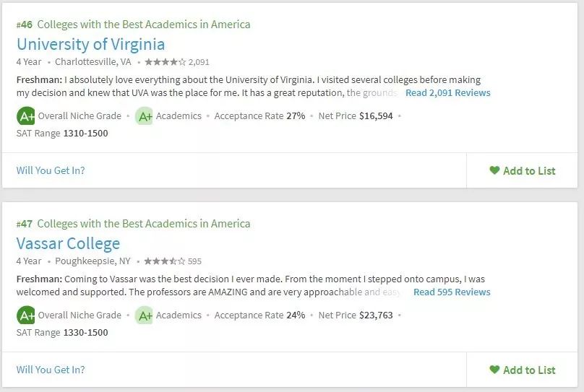Image resolution: width=584 pixels, height=392 pixels.
Task: Open the #47 Best Academics ranking link
Action: click(x=134, y=224)
